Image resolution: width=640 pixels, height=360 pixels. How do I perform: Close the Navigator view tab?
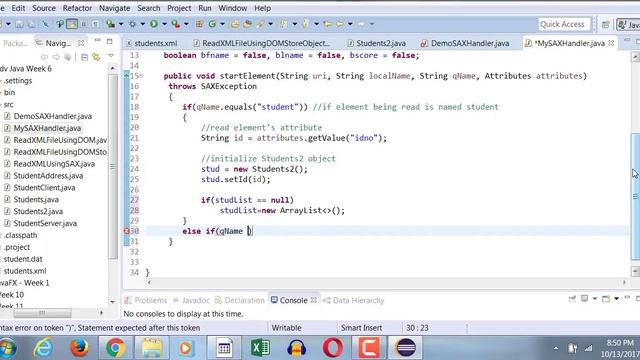(x=81, y=42)
